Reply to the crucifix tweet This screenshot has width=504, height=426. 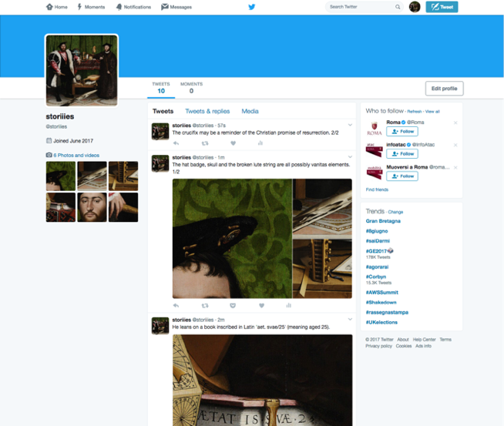(176, 143)
